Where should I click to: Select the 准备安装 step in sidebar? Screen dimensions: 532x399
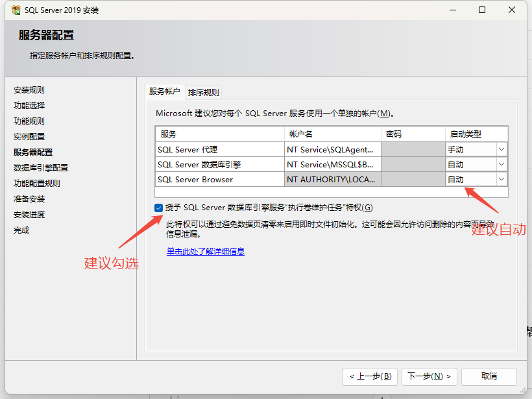(x=29, y=199)
